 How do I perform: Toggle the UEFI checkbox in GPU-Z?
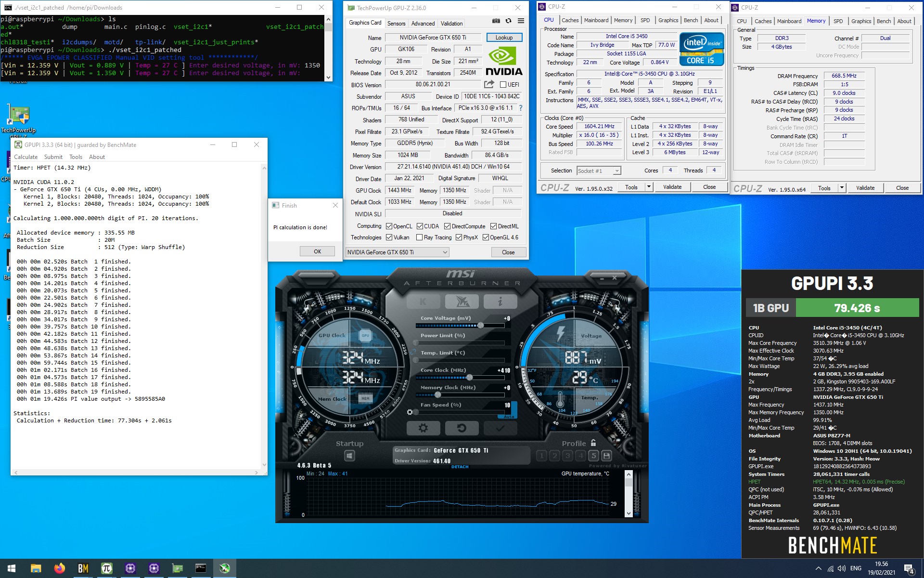(503, 85)
